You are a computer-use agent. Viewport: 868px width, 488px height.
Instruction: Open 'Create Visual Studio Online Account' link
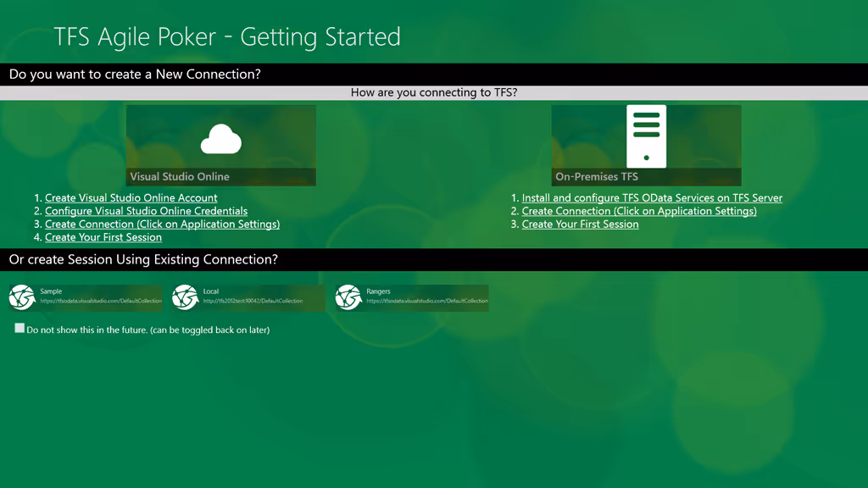131,197
